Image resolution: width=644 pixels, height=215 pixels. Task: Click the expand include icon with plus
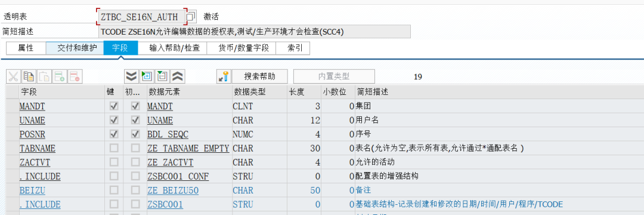tap(147, 76)
